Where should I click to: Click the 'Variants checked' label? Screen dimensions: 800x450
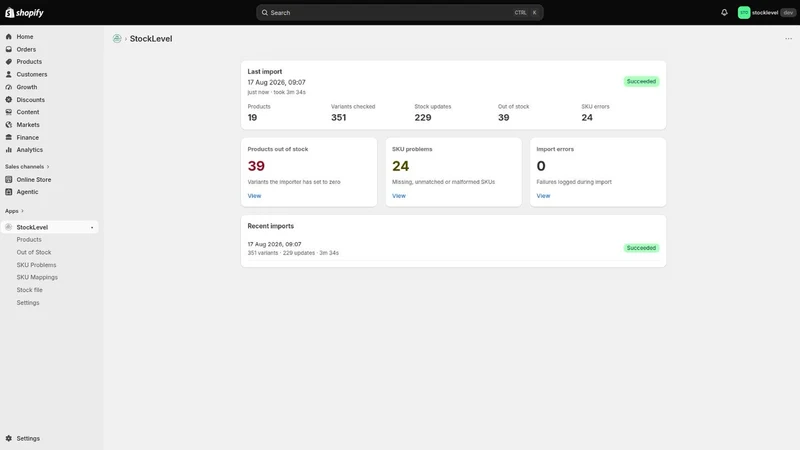[x=353, y=107]
